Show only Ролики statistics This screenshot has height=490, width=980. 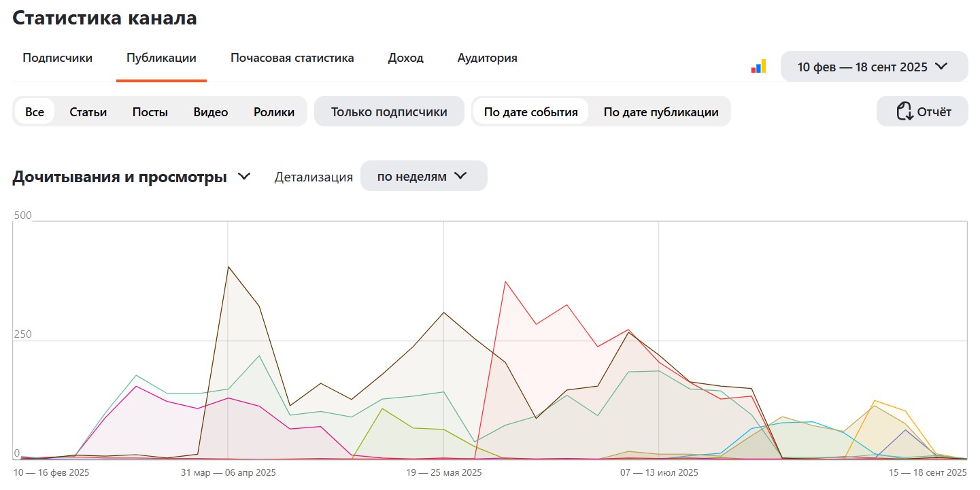(274, 111)
